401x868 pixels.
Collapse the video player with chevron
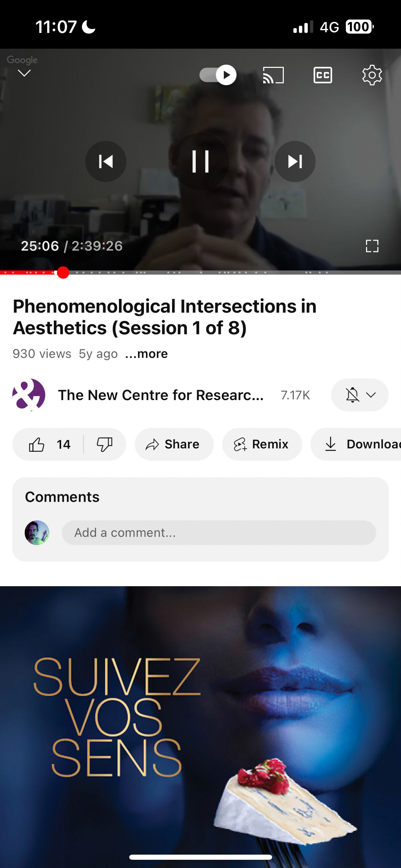(24, 73)
